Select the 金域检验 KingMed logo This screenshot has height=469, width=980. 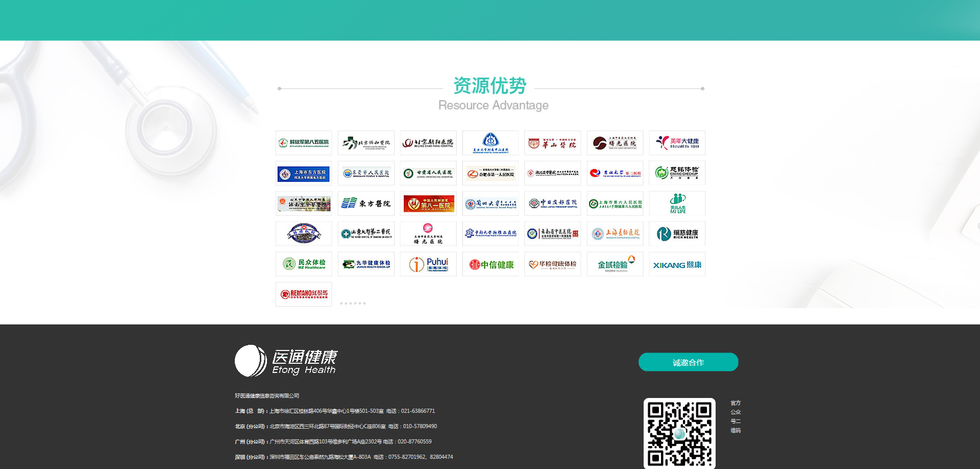(x=615, y=265)
